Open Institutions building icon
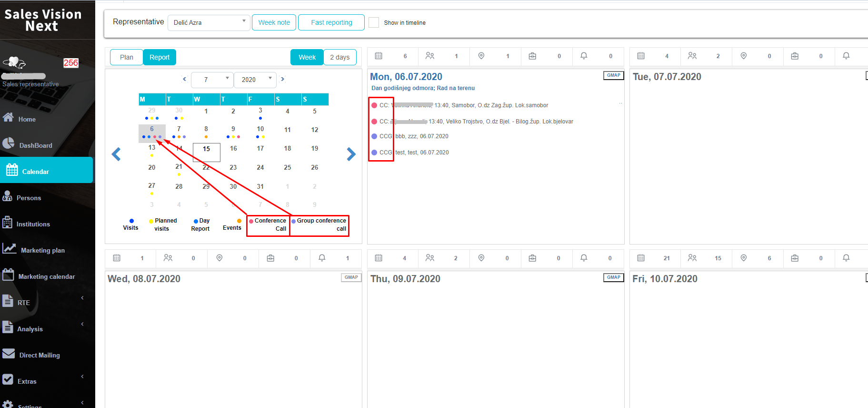This screenshot has height=408, width=868. 8,222
